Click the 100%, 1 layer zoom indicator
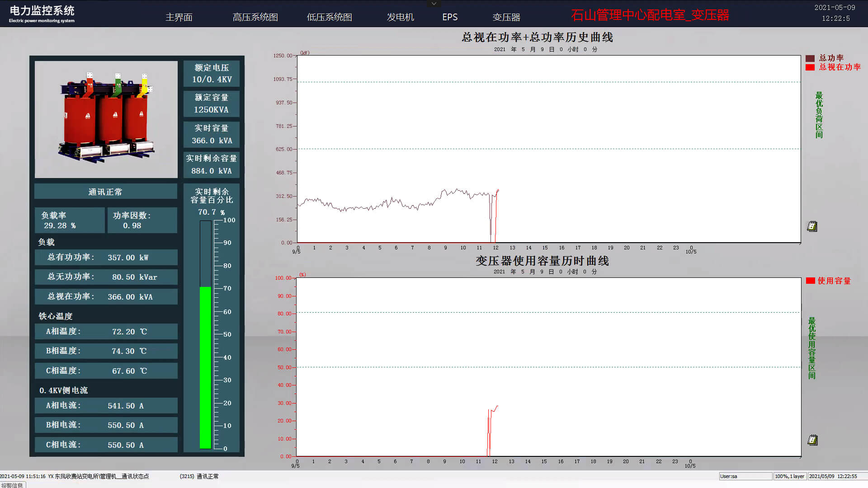 pos(789,476)
